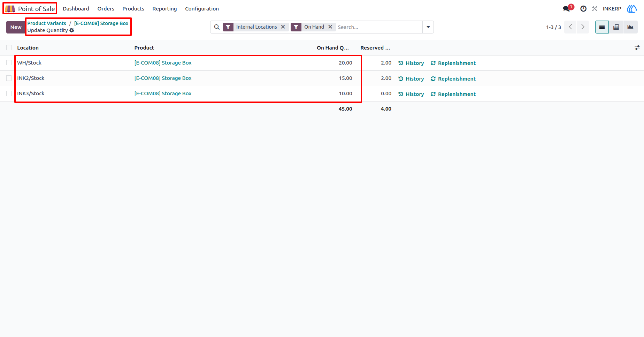Open the Dashboard menu
The image size is (644, 337).
tap(76, 9)
